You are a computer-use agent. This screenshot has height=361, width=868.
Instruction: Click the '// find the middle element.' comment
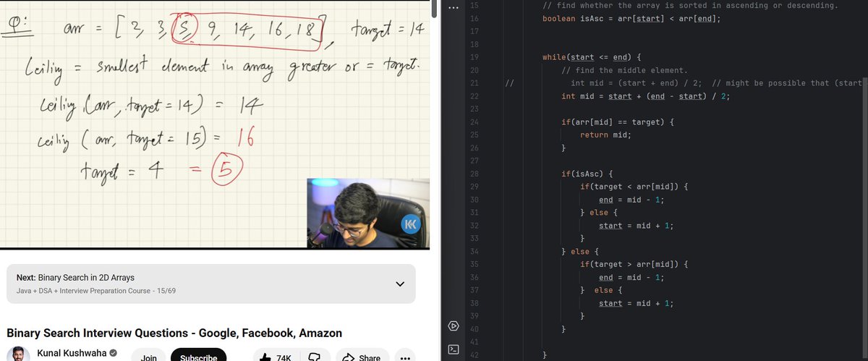click(x=624, y=70)
